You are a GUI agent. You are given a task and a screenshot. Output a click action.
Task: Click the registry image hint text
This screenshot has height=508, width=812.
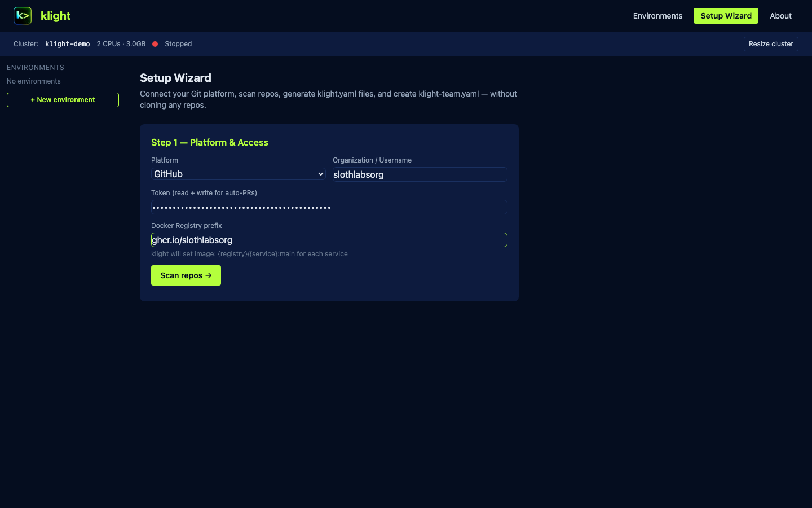[x=249, y=254]
